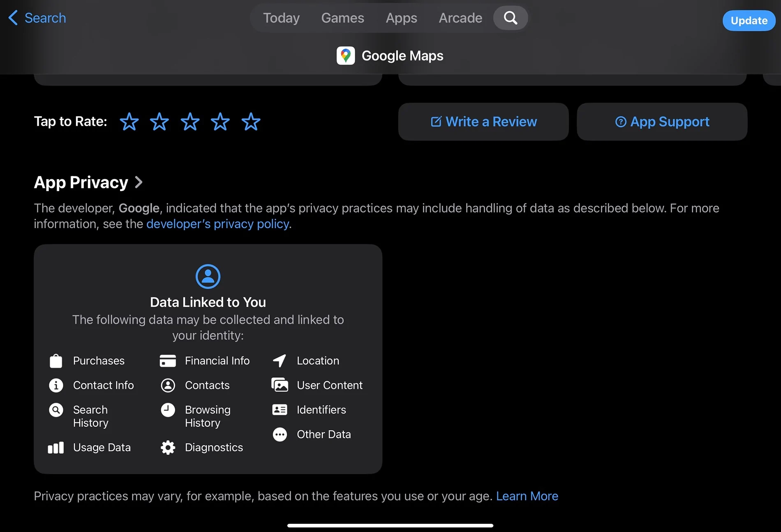Tap the Contacts person icon

168,385
